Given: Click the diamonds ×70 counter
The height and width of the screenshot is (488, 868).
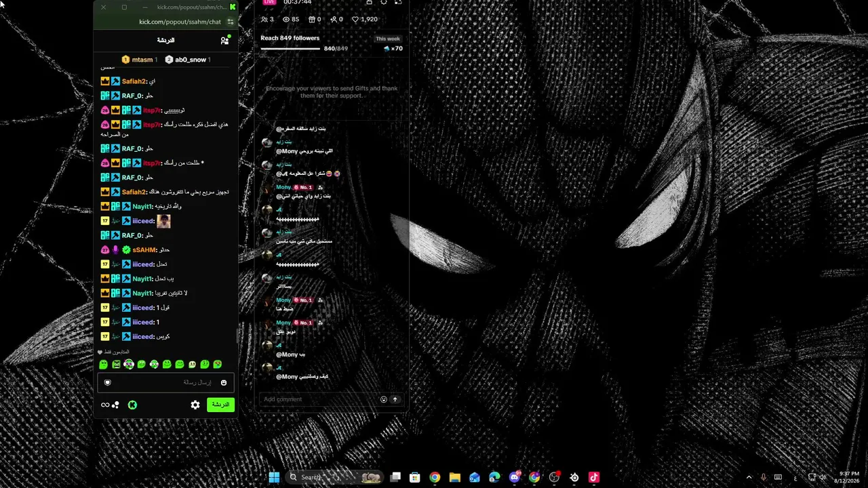Looking at the screenshot, I should pos(393,49).
